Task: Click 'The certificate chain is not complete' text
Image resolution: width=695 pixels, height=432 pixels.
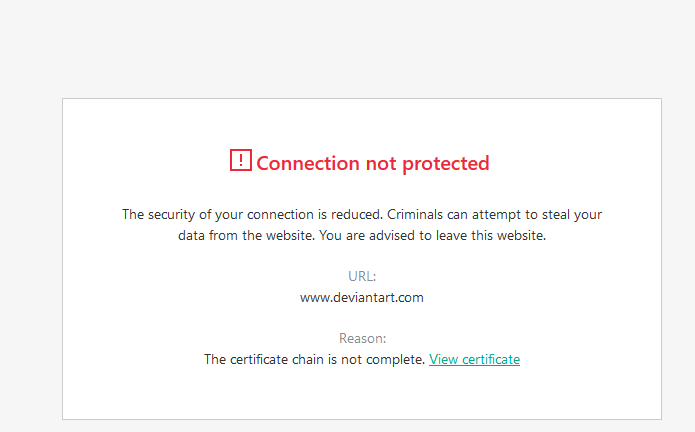Action: 314,359
